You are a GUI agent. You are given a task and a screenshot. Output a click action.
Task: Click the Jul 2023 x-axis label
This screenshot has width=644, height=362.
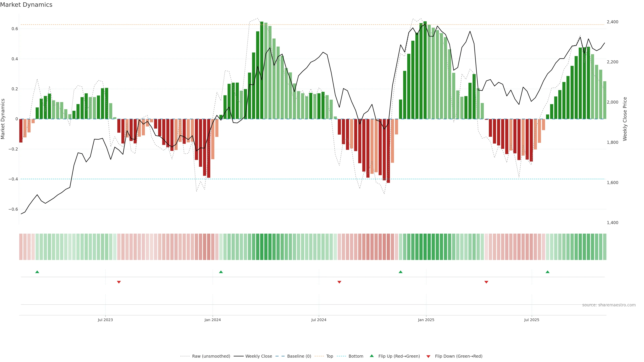(x=105, y=320)
